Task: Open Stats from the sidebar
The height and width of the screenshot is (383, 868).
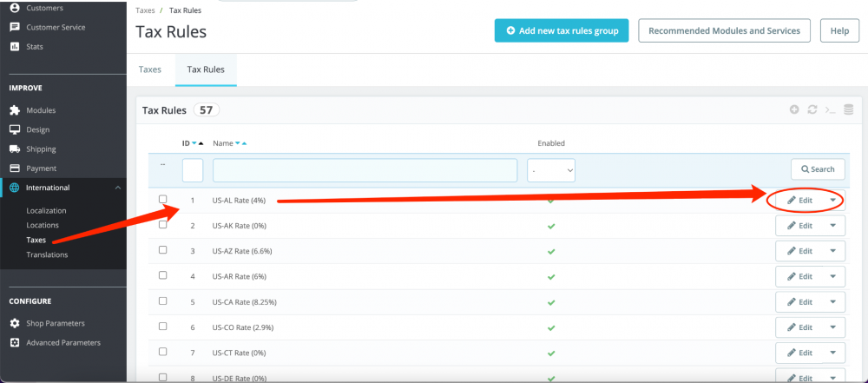Action: pyautogui.click(x=35, y=47)
